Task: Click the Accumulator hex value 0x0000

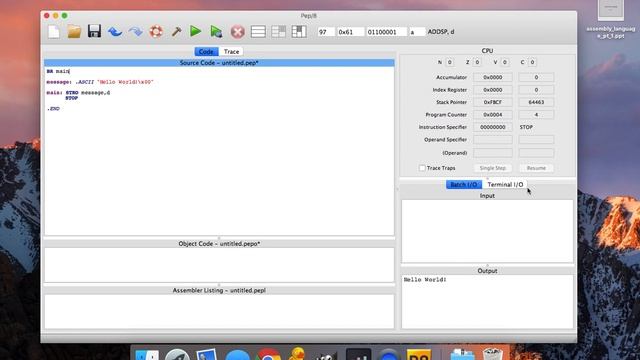Action: [493, 77]
